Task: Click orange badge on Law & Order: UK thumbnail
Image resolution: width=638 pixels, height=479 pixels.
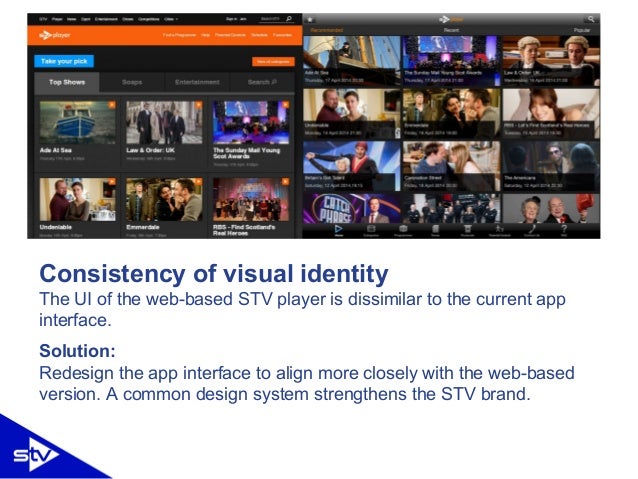Action: tap(199, 105)
